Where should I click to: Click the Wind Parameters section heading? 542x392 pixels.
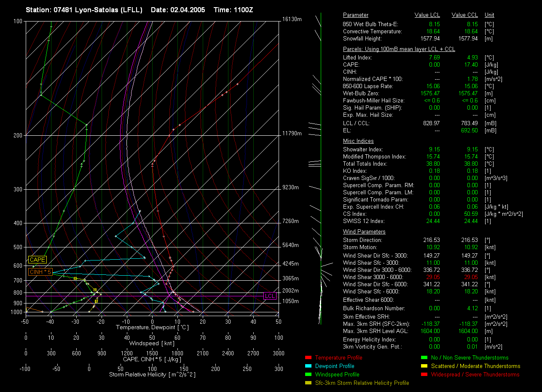(364, 232)
